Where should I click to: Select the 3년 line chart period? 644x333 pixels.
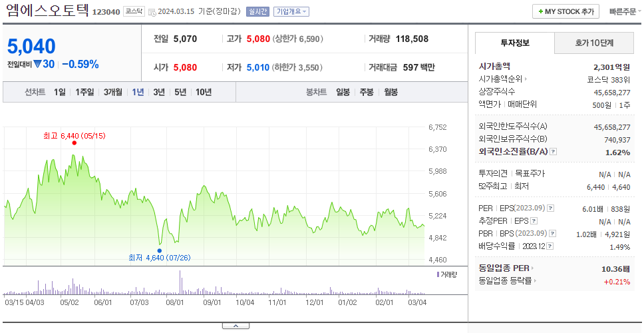click(159, 92)
